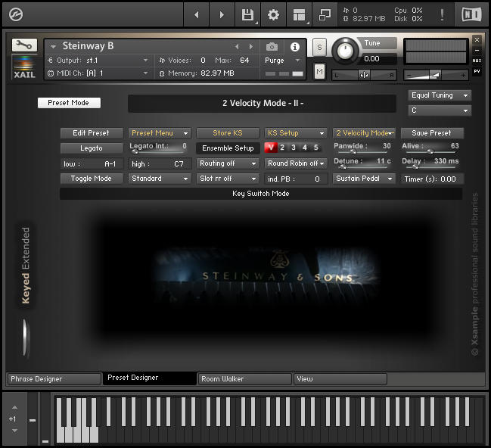Switch to Phrase Designer tab
The height and width of the screenshot is (448, 491).
(54, 379)
